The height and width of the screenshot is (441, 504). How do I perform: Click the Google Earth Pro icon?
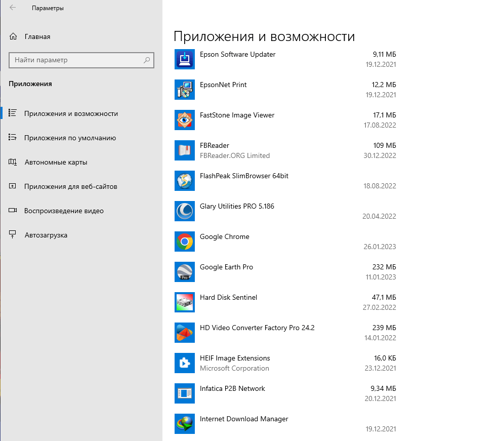[x=185, y=272]
